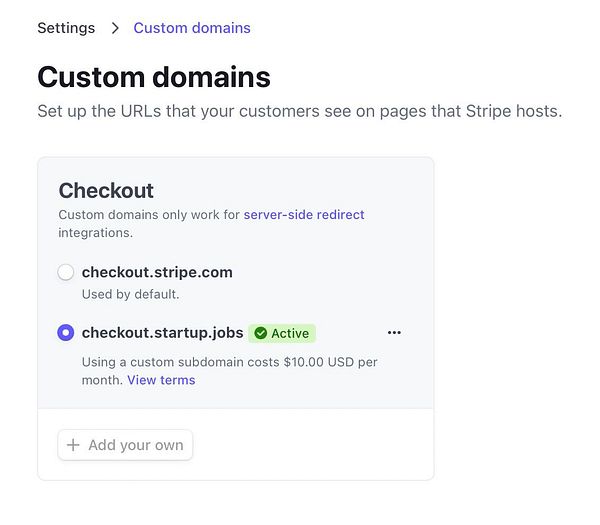The image size is (600, 525).
Task: Go to Settings in the breadcrumb
Action: pos(66,28)
